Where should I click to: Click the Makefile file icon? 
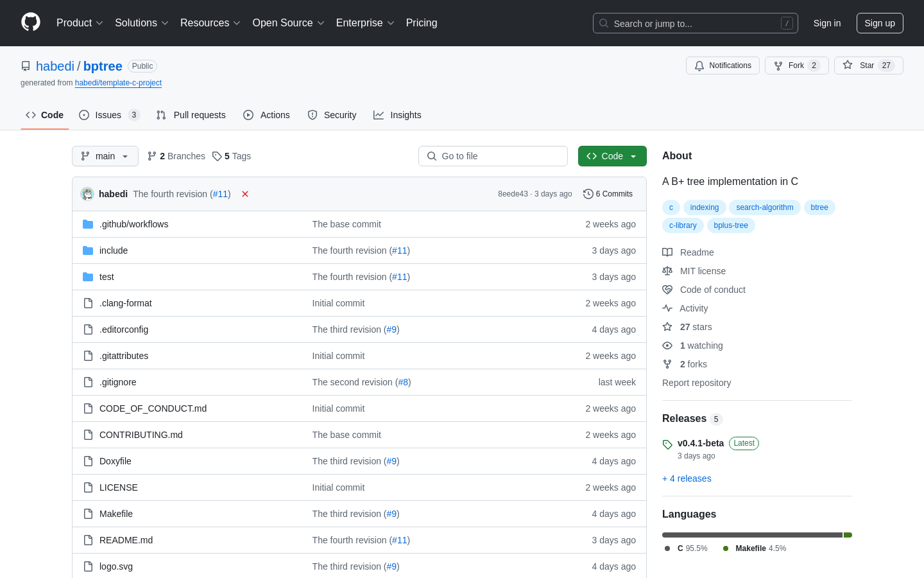click(88, 514)
